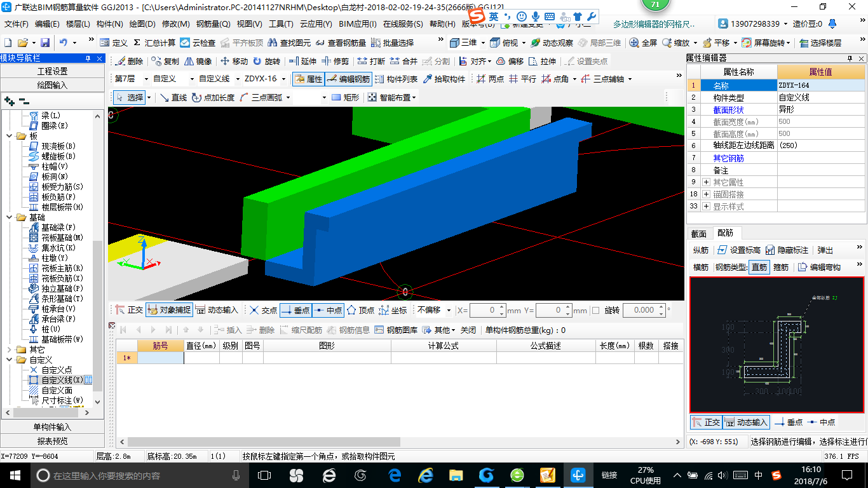
Task: Switch to the 配筋 reinforcement tab
Action: [724, 234]
